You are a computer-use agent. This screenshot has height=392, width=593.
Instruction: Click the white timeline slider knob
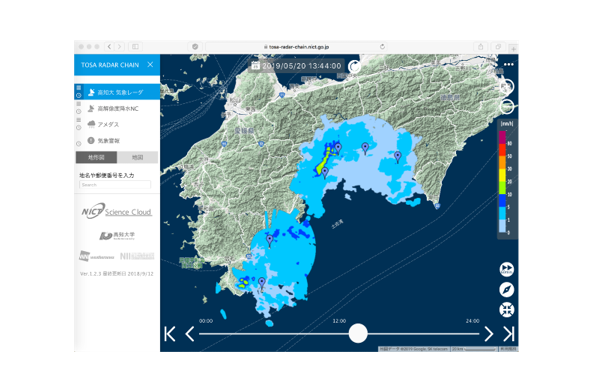pyautogui.click(x=358, y=333)
